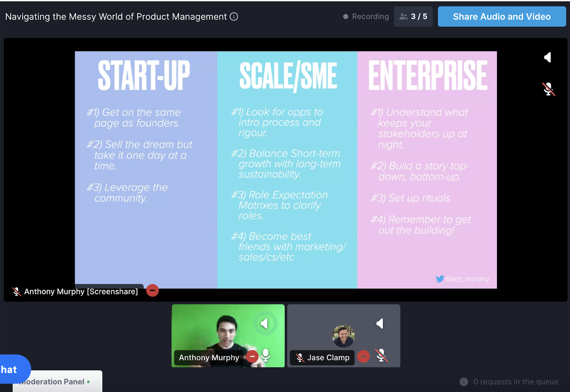Click info icon next to requests queue

pos(464,382)
